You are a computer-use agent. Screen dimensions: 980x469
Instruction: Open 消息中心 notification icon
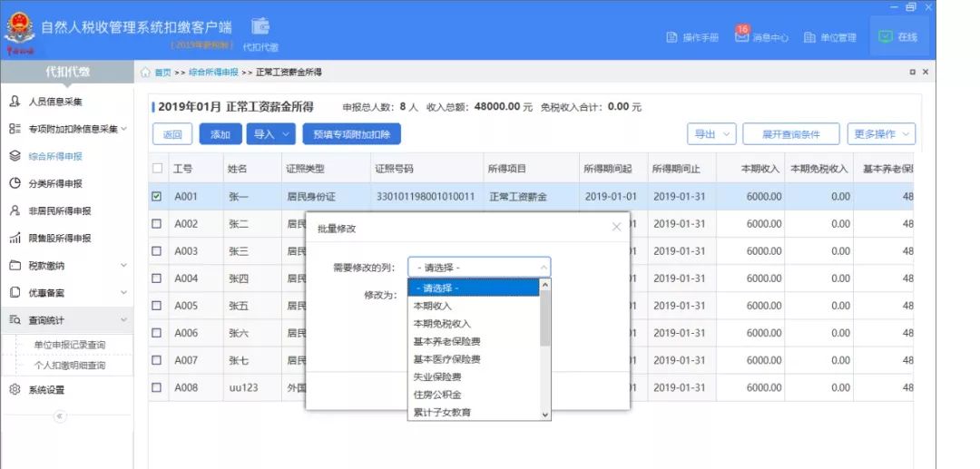(x=741, y=36)
